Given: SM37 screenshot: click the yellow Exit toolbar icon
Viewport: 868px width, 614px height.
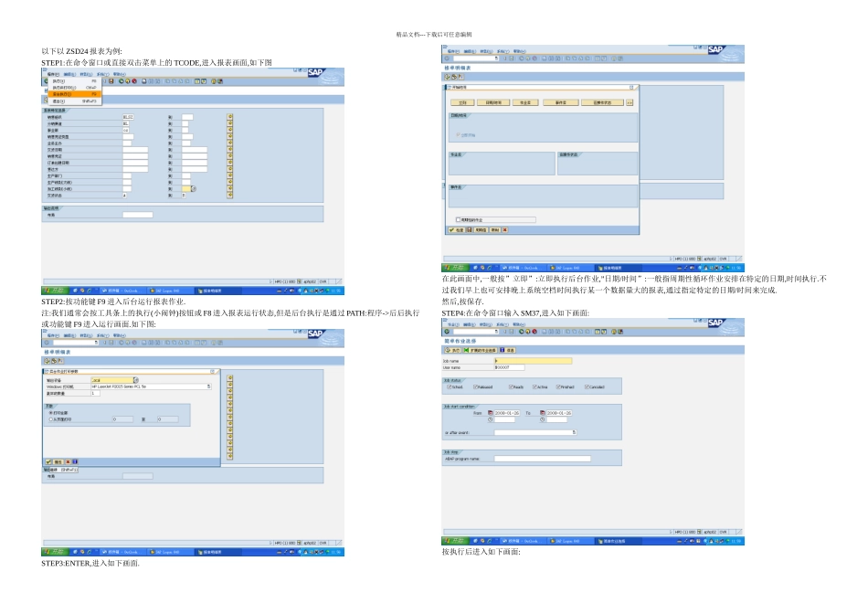Looking at the screenshot, I should tap(528, 332).
